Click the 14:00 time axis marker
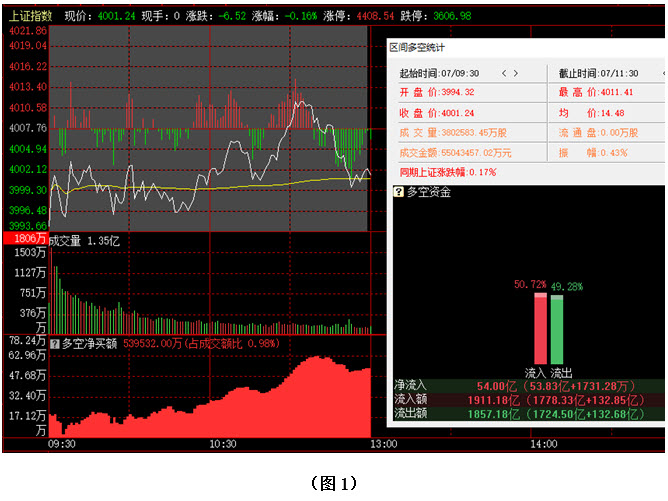Viewport: 668px width, 501px height. [542, 444]
